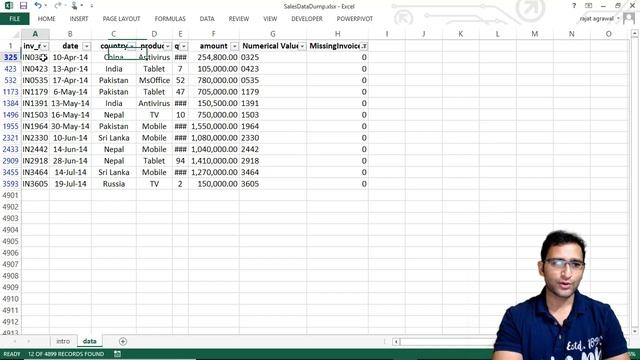Expand the Undo history dropdown arrow
This screenshot has width=640, height=360.
click(45, 6)
